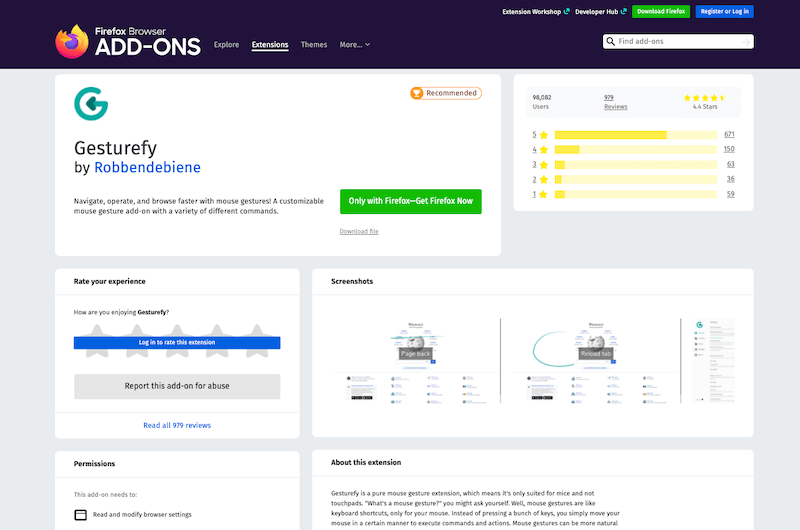Click Log in to rate this extension
This screenshot has width=800, height=530.
click(x=177, y=343)
